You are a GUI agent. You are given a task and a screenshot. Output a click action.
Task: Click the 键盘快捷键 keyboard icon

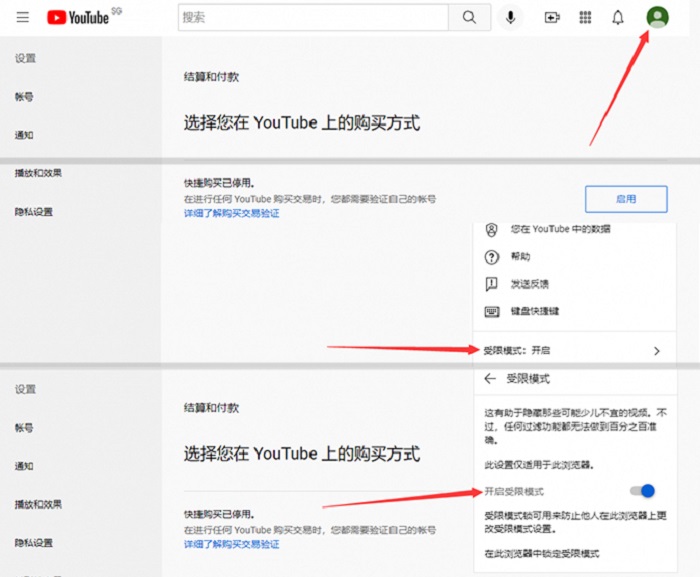pos(492,311)
